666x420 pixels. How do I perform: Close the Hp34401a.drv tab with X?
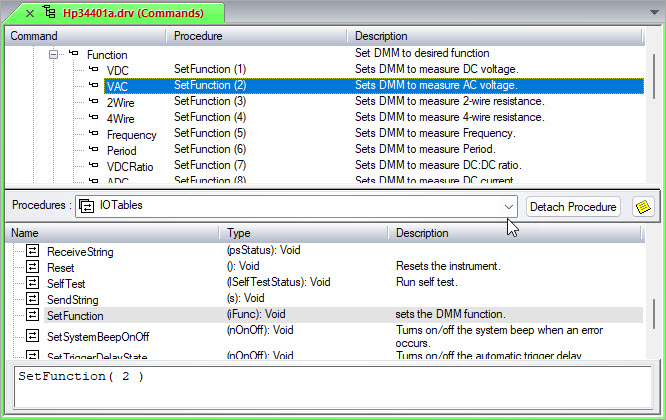point(28,14)
